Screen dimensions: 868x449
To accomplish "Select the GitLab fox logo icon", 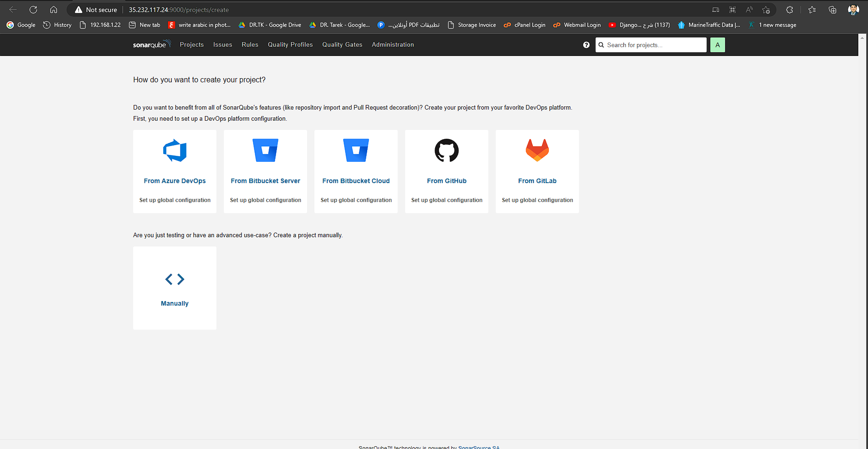I will [537, 150].
